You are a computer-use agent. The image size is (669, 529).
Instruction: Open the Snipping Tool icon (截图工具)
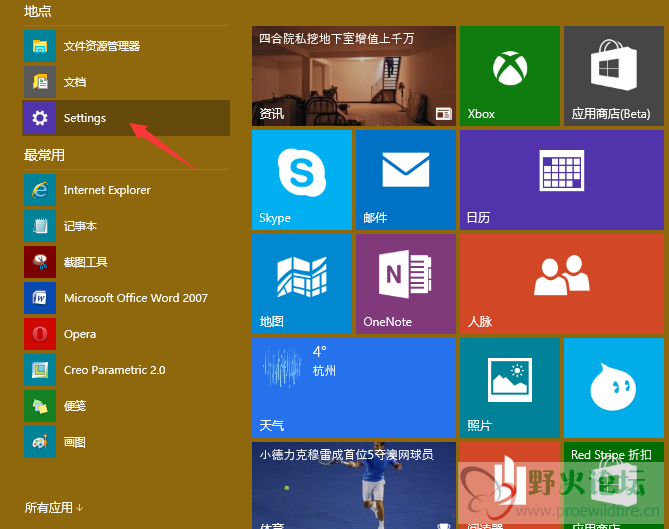[40, 262]
